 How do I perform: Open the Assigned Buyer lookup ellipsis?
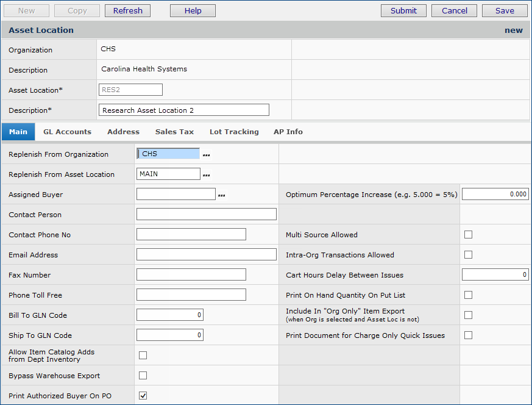[x=222, y=195]
